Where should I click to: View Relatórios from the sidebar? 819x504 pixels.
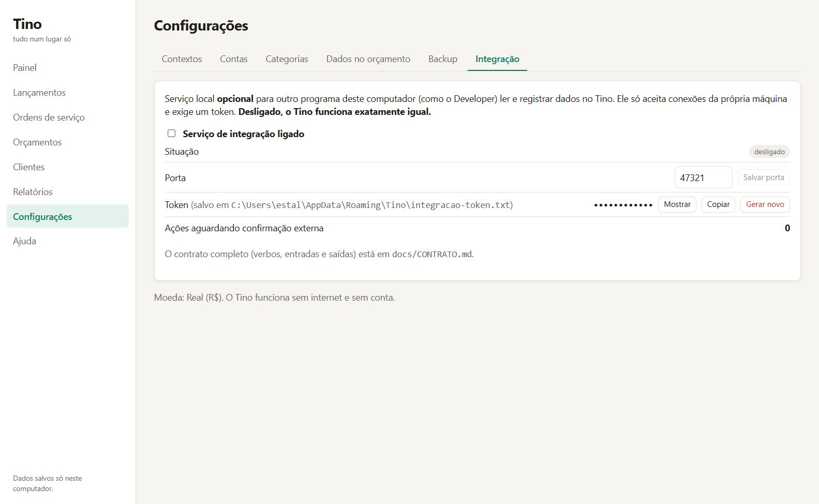(x=68, y=192)
